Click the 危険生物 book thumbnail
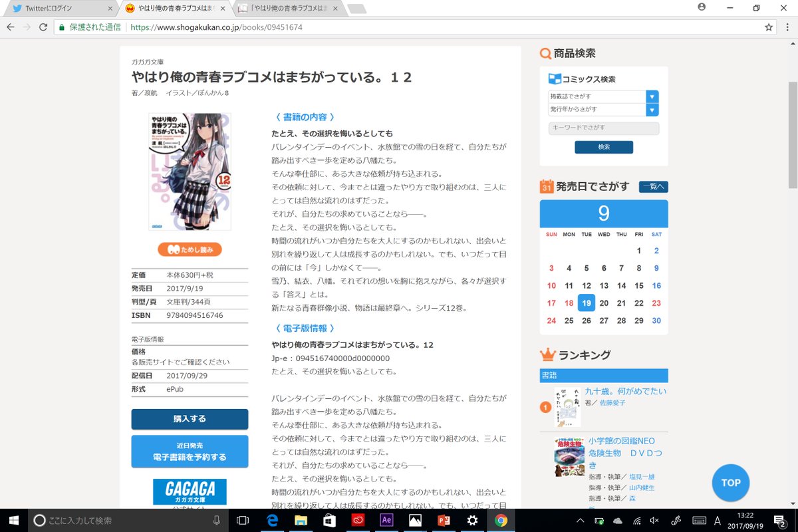 tap(569, 457)
